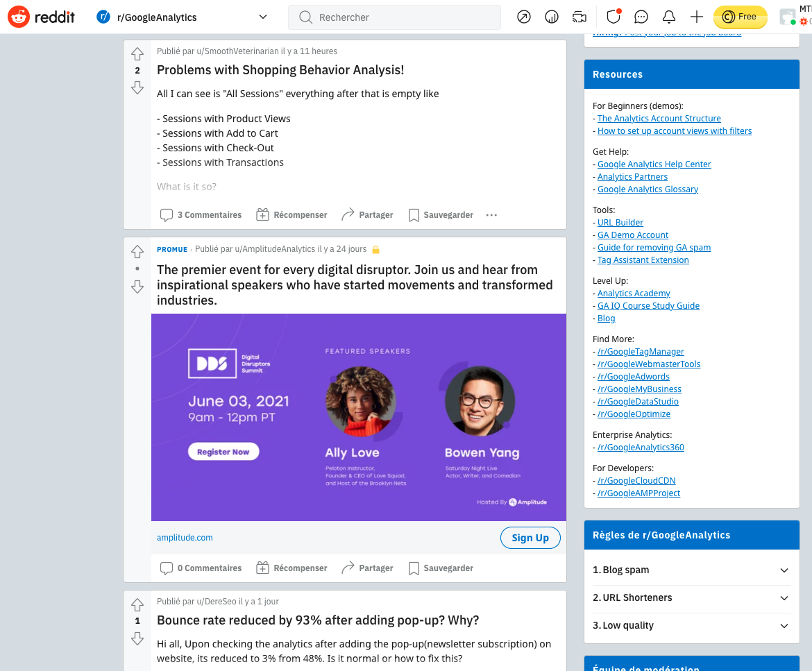812x671 pixels.
Task: Open the moderation shield icon
Action: click(613, 17)
